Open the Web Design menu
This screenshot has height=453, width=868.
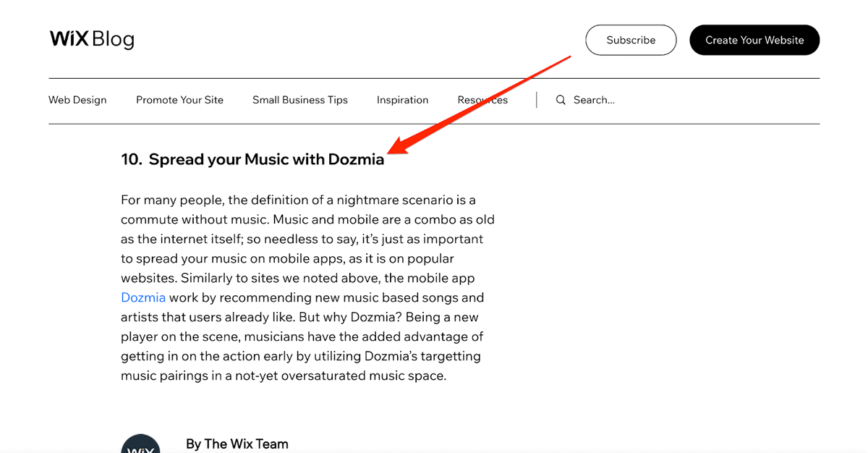pos(77,100)
